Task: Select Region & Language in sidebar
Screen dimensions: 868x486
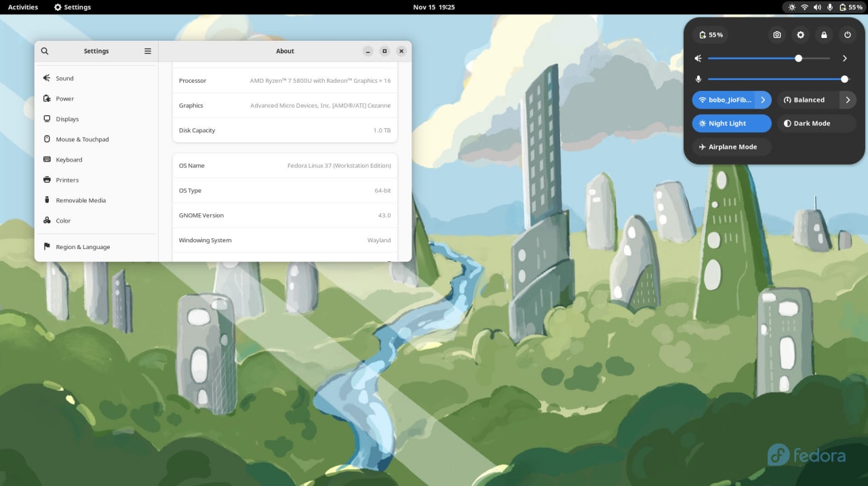Action: 96,247
